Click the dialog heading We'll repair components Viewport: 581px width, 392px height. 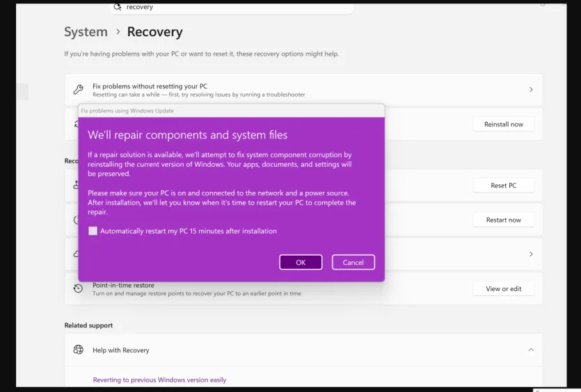click(187, 135)
